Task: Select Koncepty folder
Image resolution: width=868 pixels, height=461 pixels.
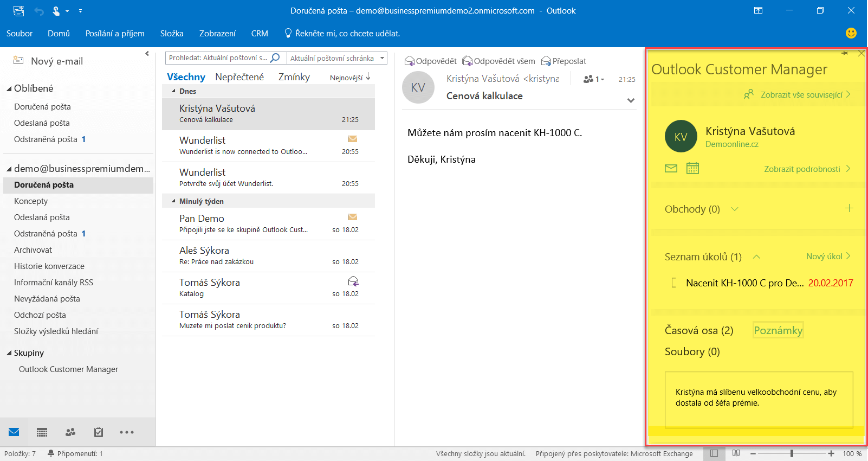Action: click(x=31, y=201)
